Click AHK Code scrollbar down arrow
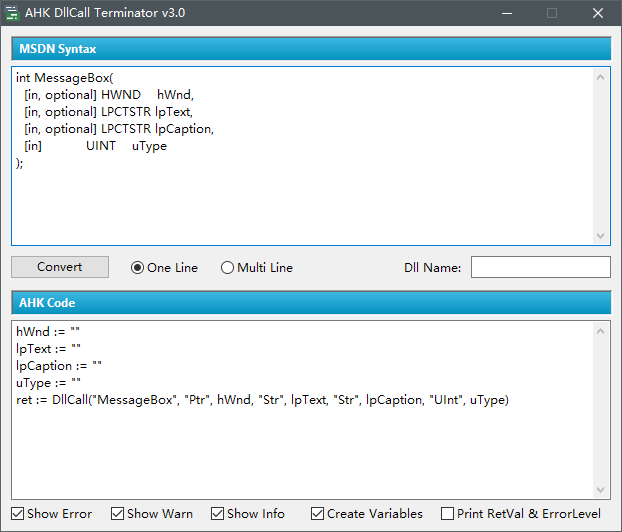 coord(601,490)
